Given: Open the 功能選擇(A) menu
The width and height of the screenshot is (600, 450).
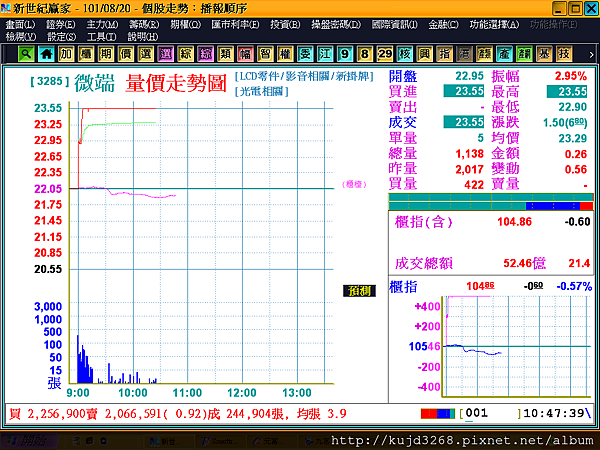Looking at the screenshot, I should pyautogui.click(x=494, y=25).
